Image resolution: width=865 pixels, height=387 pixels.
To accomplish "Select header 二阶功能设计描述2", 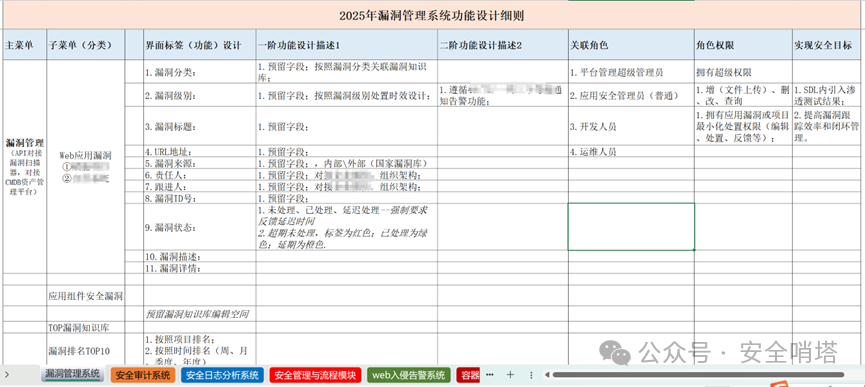I will [503, 45].
